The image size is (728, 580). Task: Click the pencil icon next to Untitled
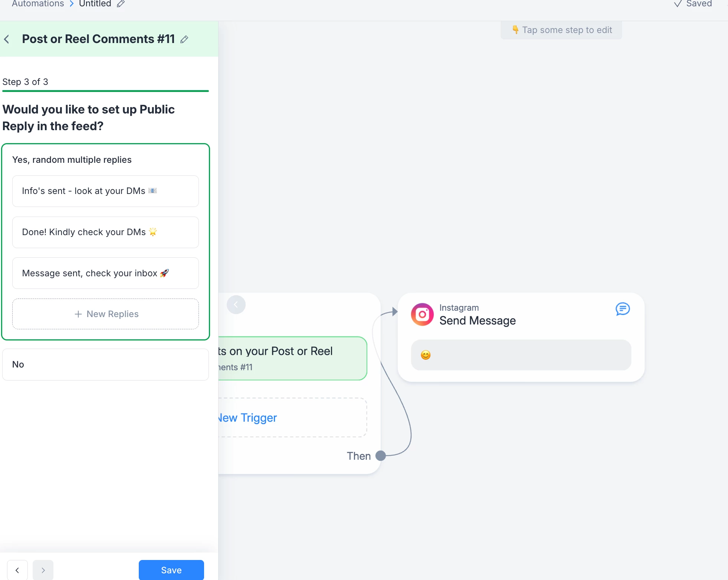point(121,4)
